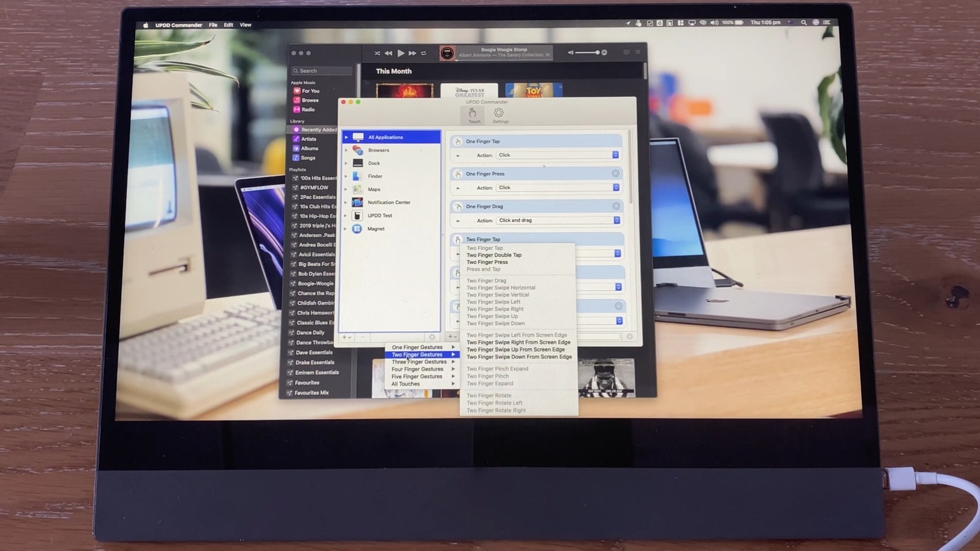Screen dimensions: 980x551
Task: Adjust the Music volume slider
Action: 587,53
